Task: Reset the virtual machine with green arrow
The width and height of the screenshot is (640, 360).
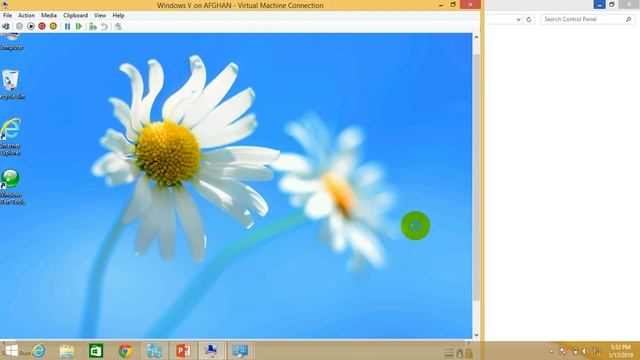Action: tap(79, 27)
